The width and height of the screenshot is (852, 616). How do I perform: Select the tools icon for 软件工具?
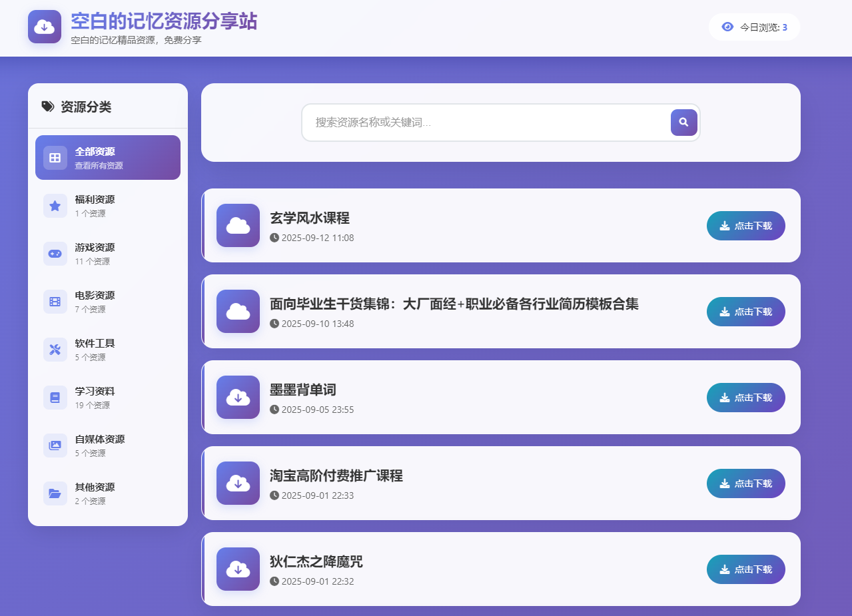tap(55, 349)
